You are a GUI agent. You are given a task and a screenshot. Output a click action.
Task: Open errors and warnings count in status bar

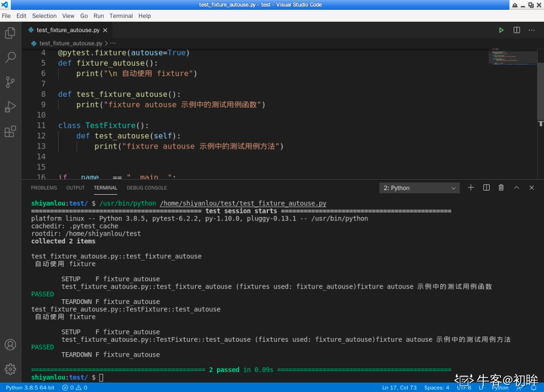(x=75, y=387)
